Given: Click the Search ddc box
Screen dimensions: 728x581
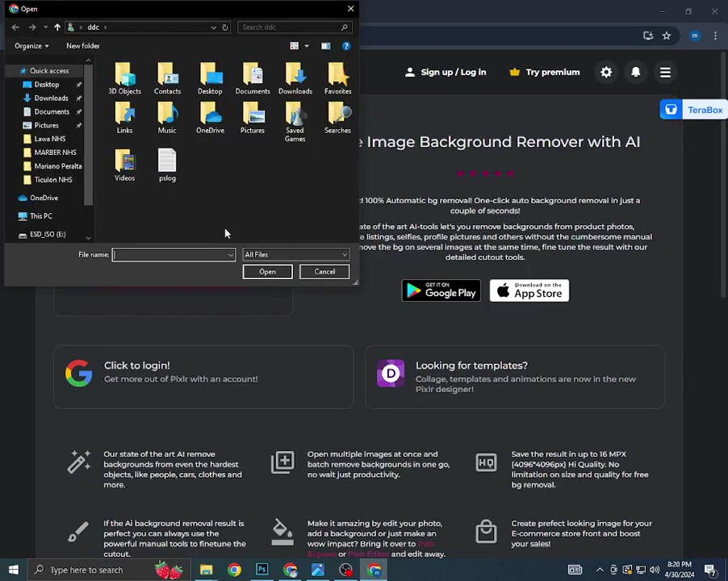Looking at the screenshot, I should coord(295,27).
